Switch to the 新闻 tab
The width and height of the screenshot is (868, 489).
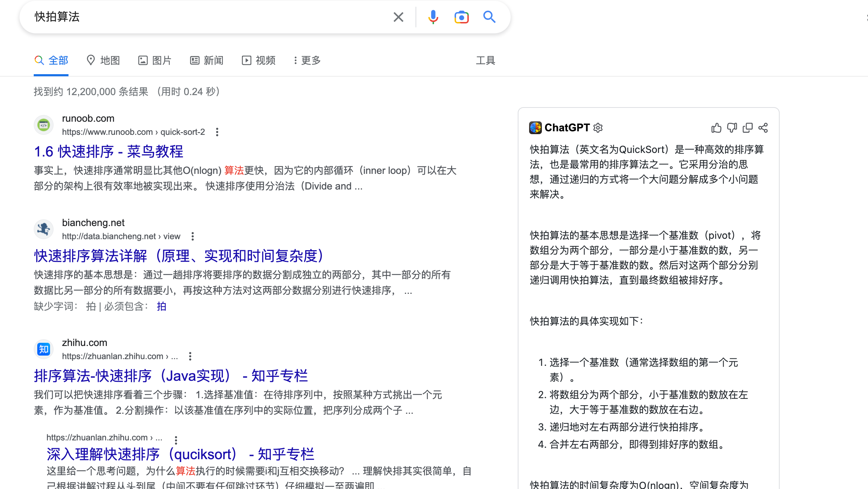pyautogui.click(x=207, y=60)
